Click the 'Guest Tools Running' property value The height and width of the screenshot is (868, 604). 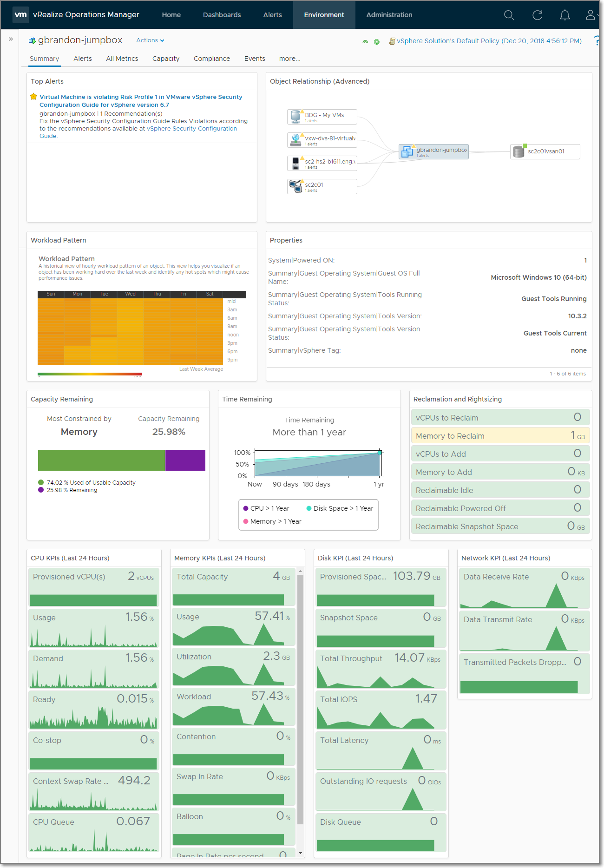pyautogui.click(x=554, y=299)
